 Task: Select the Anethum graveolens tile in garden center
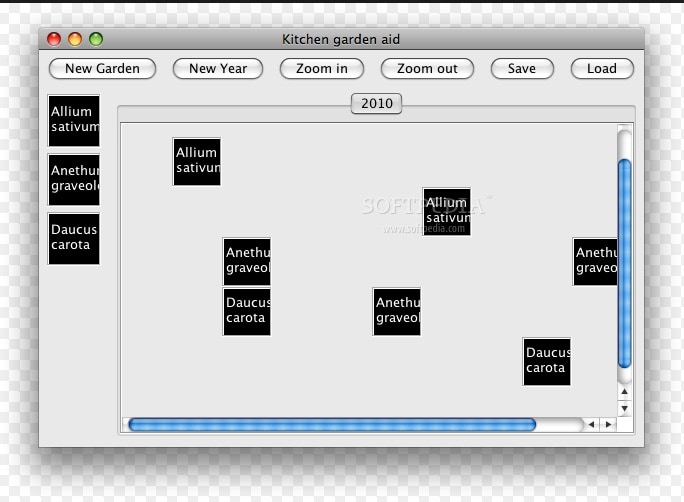coord(397,312)
